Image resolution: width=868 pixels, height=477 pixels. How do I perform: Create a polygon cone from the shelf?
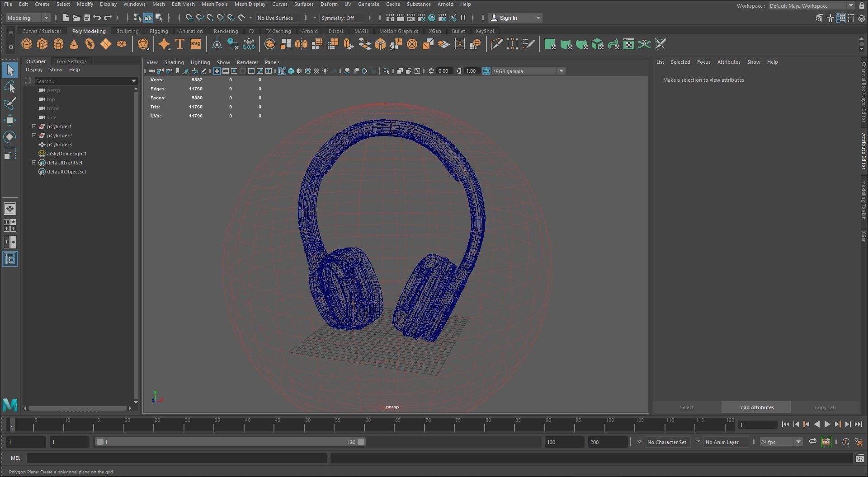74,44
